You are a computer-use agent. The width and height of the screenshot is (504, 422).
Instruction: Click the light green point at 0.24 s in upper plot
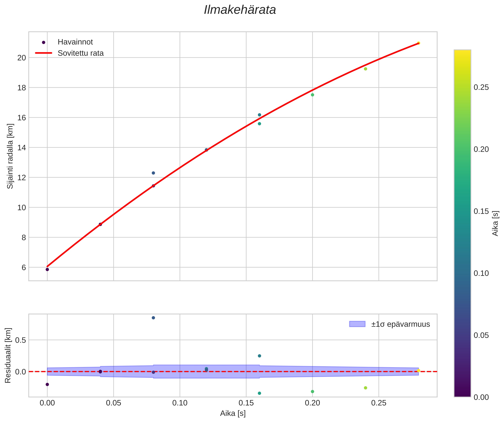366,69
